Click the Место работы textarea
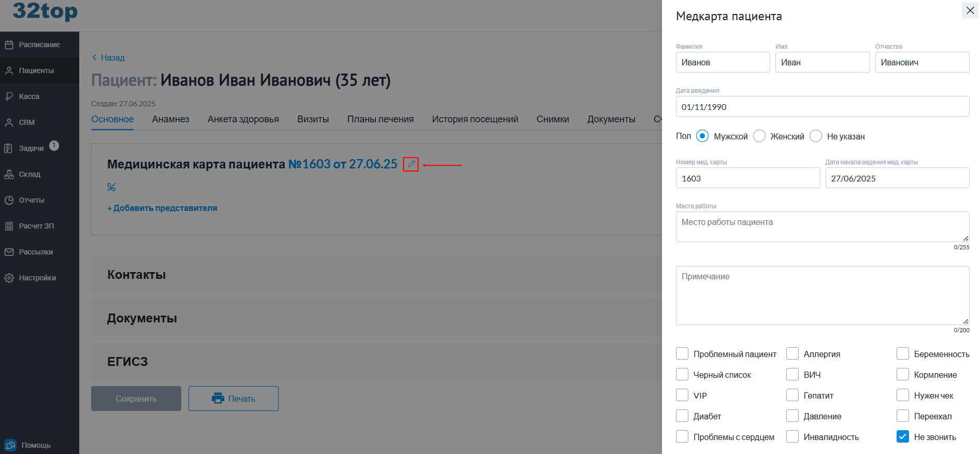Screen dimensions: 980x454 823,226
